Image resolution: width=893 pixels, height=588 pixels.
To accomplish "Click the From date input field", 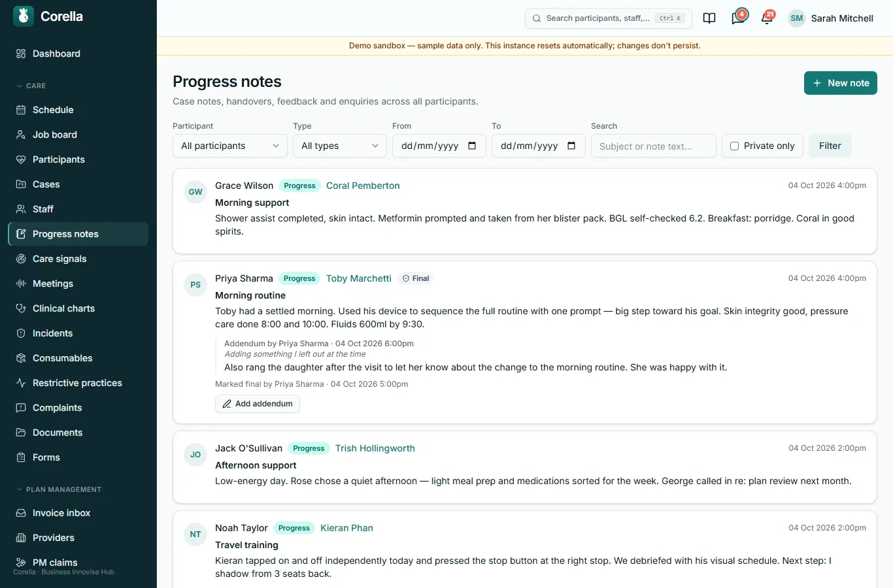I will point(439,146).
